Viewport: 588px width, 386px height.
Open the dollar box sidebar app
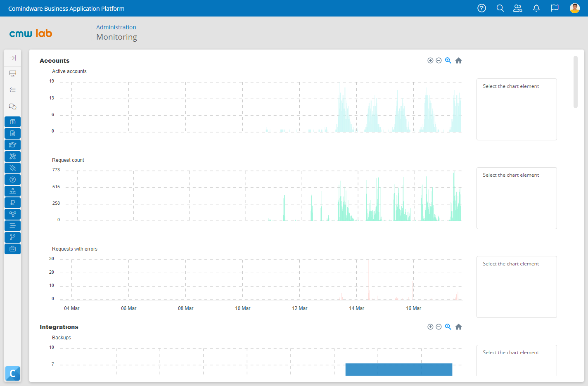(x=13, y=122)
